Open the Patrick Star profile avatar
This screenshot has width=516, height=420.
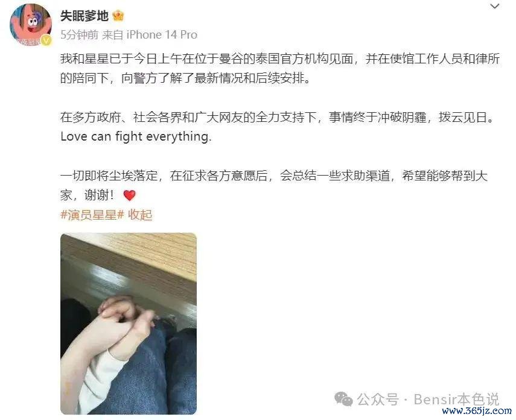31,25
